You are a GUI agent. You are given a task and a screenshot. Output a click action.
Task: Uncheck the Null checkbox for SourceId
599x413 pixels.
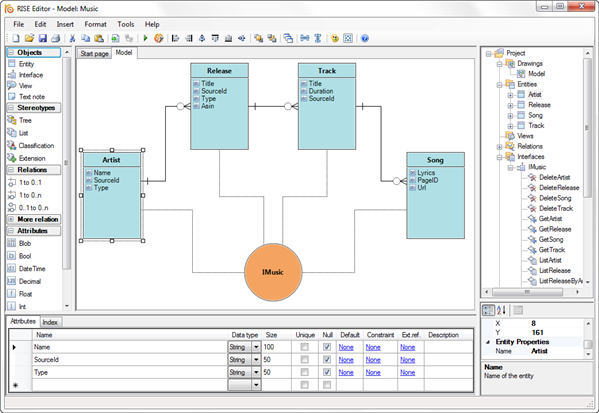(x=327, y=360)
